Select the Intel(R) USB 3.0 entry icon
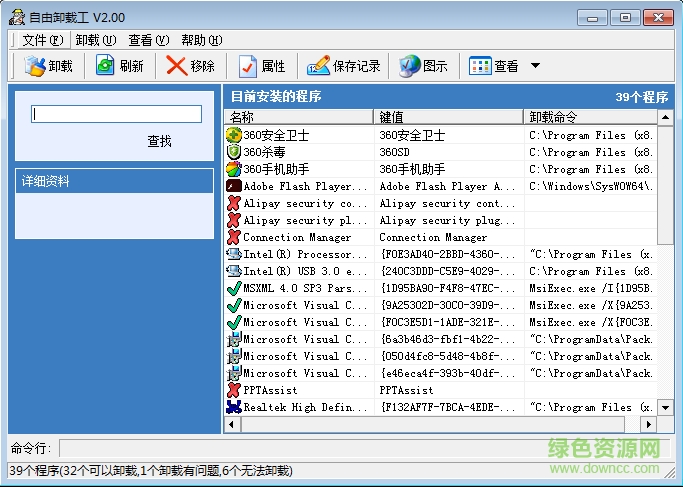The width and height of the screenshot is (683, 487). [x=234, y=271]
